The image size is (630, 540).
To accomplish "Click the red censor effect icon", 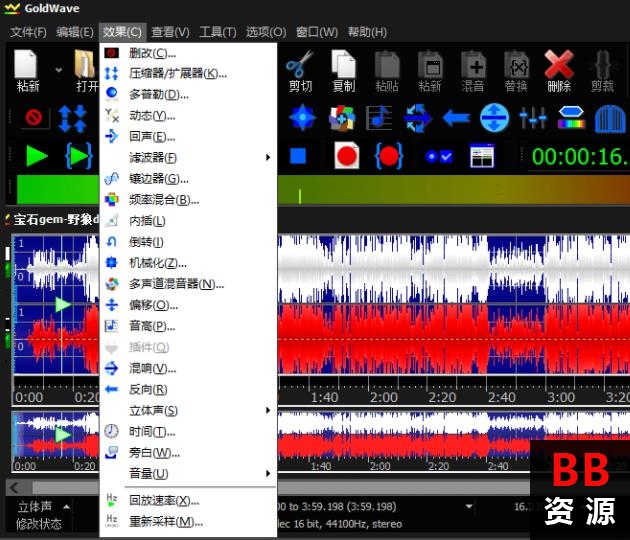I will [34, 118].
